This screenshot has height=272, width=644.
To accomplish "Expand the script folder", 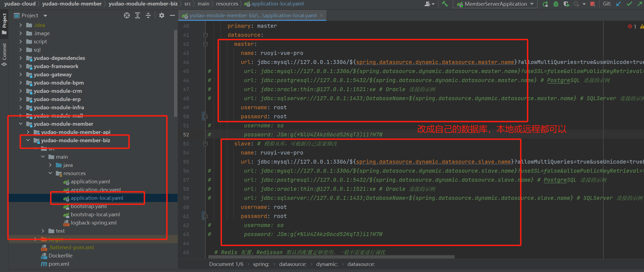I will pos(21,41).
